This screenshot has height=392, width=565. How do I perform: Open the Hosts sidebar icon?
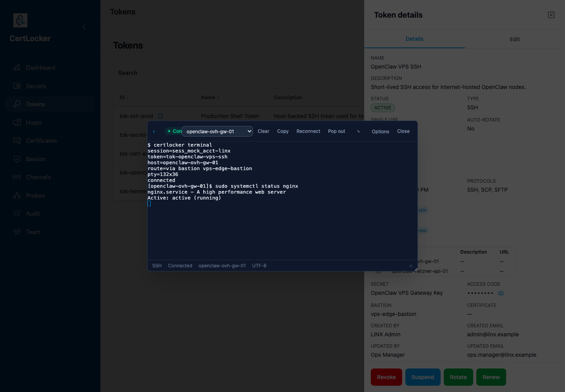(17, 122)
